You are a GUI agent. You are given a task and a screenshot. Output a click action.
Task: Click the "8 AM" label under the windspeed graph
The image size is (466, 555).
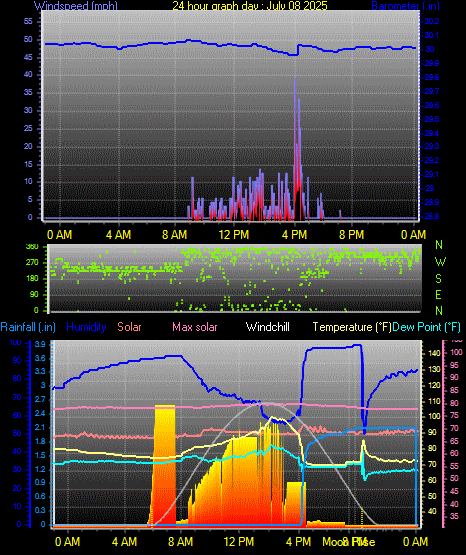[x=174, y=235]
